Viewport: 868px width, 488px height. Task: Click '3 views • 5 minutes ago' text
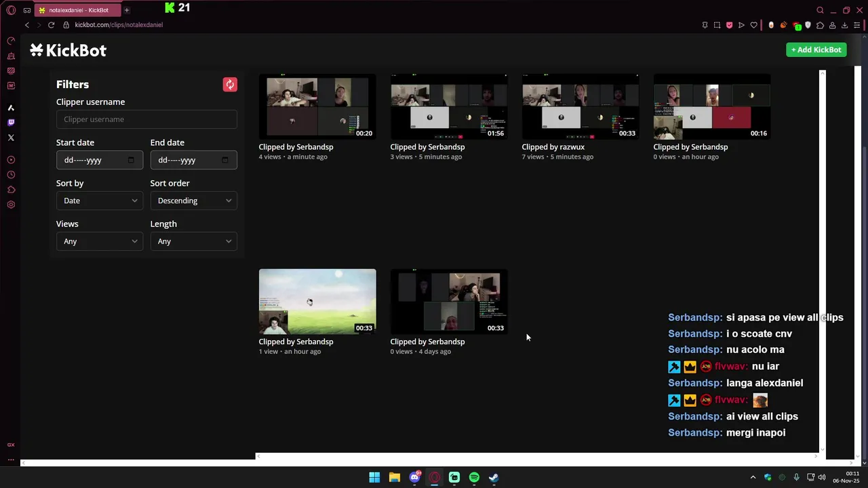point(426,157)
